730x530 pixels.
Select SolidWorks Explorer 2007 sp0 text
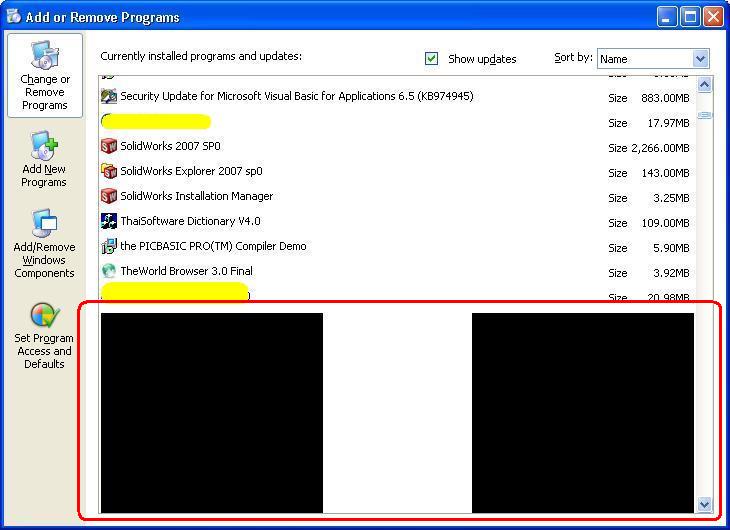(191, 171)
